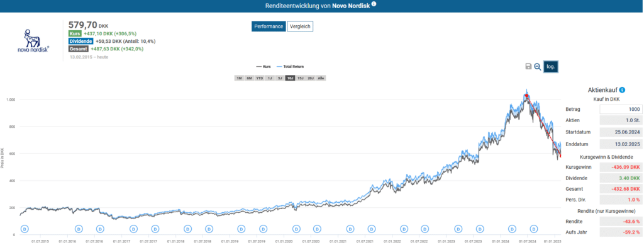This screenshot has height=245, width=644.
Task: Click the blue Dividende badge
Action: tap(81, 41)
